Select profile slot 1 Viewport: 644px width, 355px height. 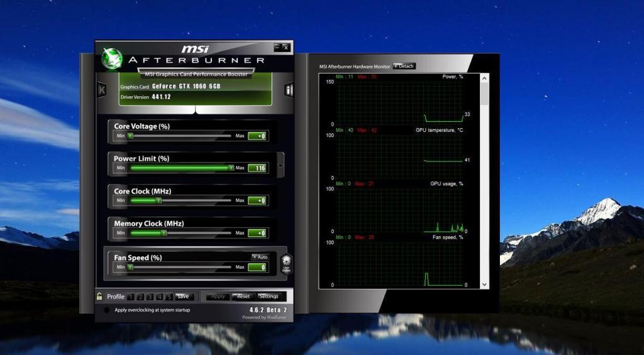pyautogui.click(x=130, y=297)
